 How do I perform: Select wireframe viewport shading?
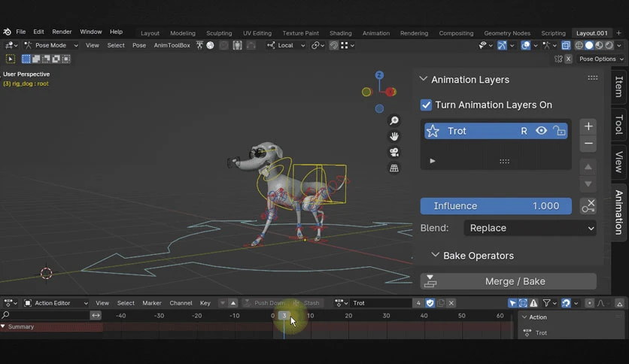coord(579,45)
